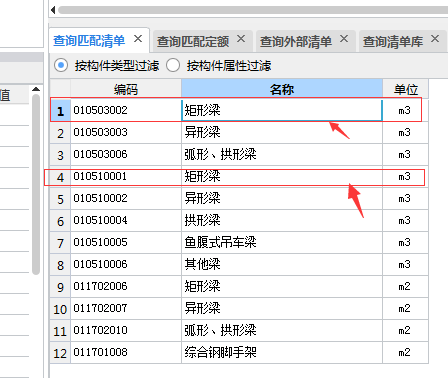Click the left panel vertical scrollbar thumb
448x378 pixels.
click(x=36, y=184)
